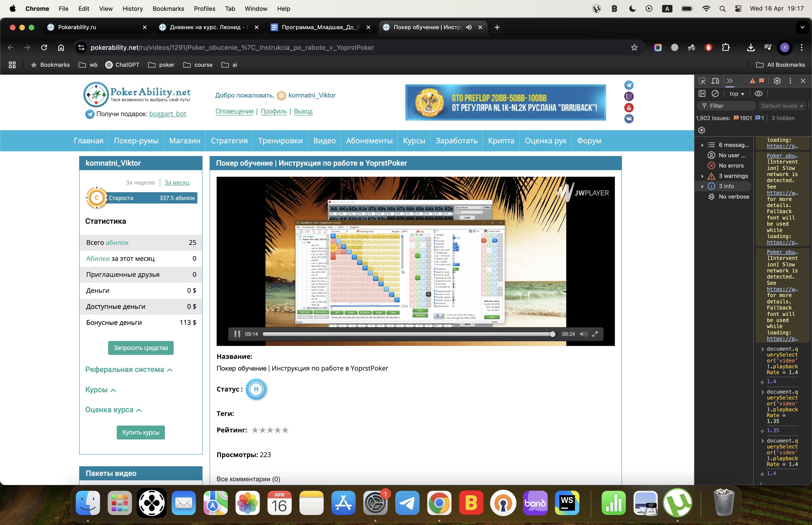Screen dimensions: 812x525
Task: Expand the Реферальная система section
Action: [129, 370]
